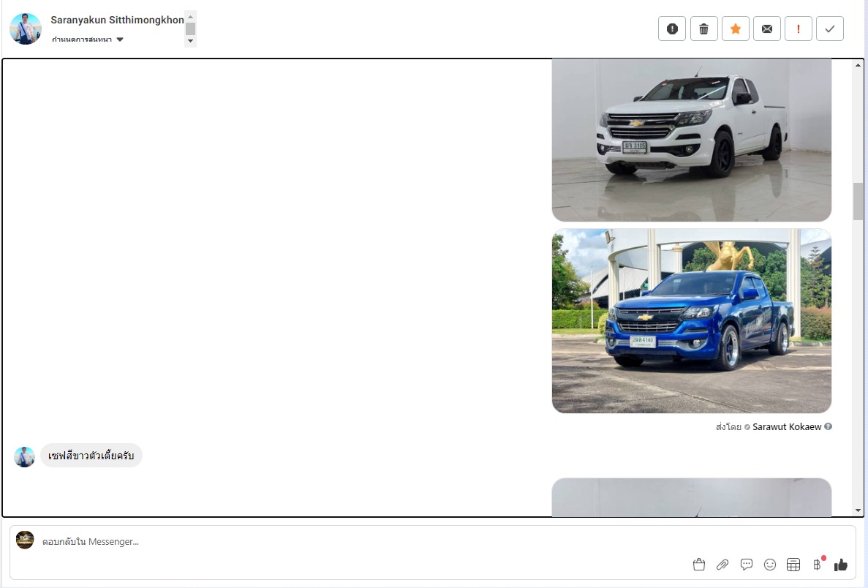Viewport: 868px width, 588px height.
Task: Star this conversation with the orange star
Action: [735, 29]
